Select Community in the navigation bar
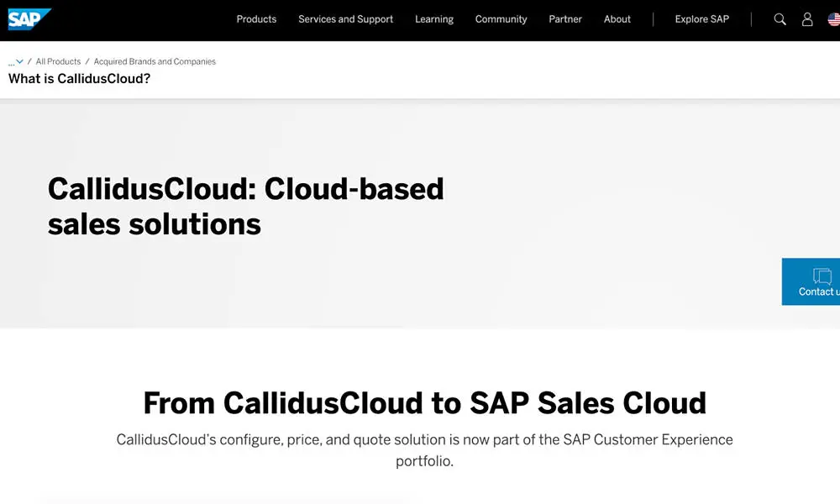Viewport: 840px width, 504px height. click(501, 18)
